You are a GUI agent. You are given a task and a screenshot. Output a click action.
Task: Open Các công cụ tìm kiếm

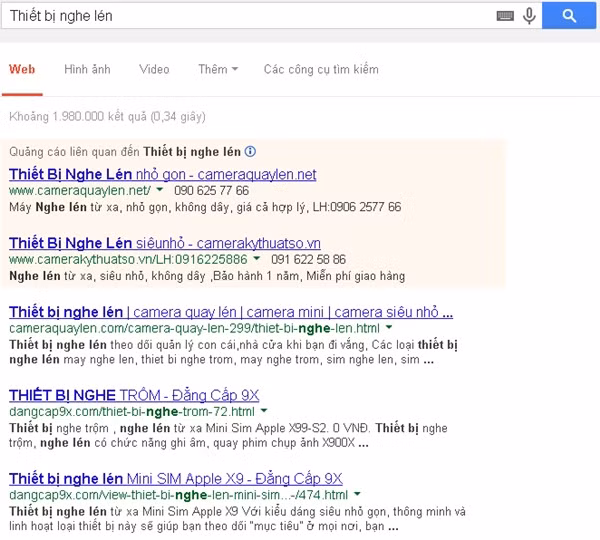tap(321, 69)
